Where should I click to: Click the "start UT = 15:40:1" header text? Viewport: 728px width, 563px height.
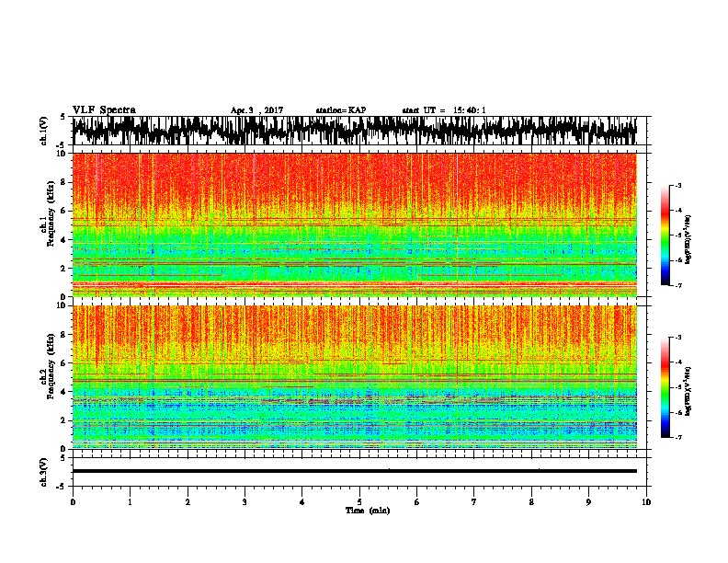[444, 110]
